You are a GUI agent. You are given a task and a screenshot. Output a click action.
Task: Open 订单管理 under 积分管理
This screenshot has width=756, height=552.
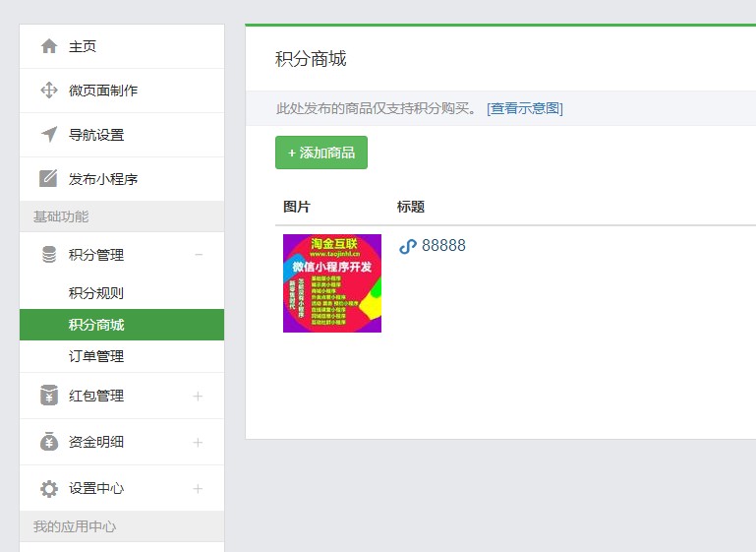point(122,356)
